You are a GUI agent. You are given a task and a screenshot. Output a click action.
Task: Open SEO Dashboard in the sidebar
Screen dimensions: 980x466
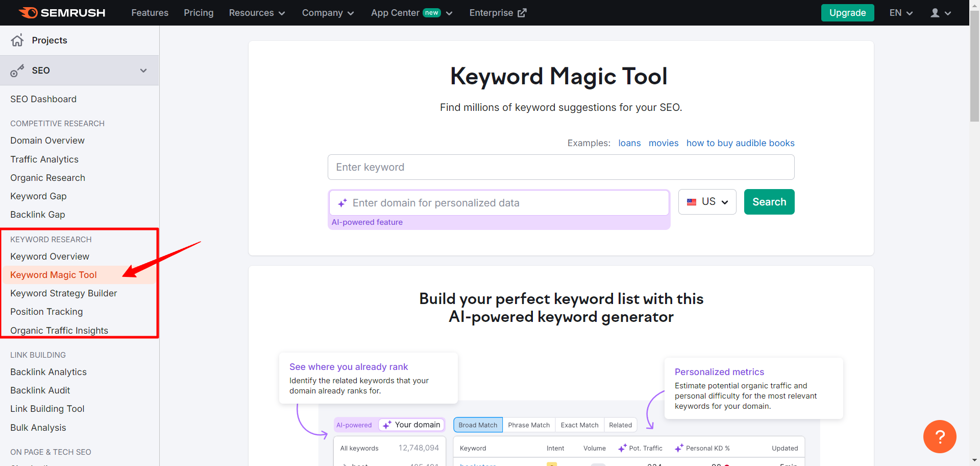tap(43, 99)
